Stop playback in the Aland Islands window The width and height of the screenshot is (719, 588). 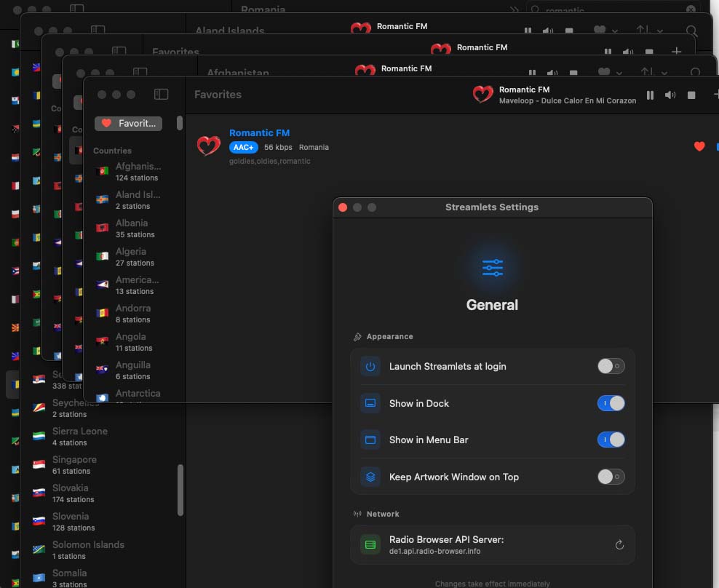tap(569, 31)
